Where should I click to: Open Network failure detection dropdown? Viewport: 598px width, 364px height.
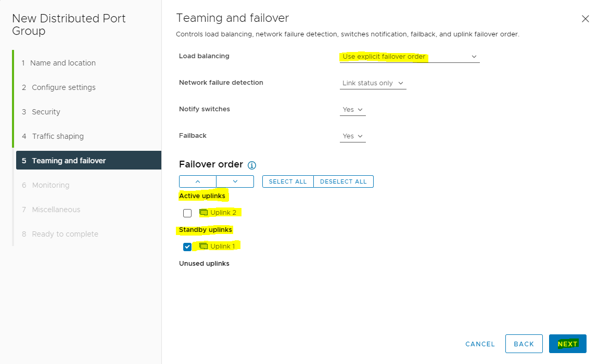point(373,83)
